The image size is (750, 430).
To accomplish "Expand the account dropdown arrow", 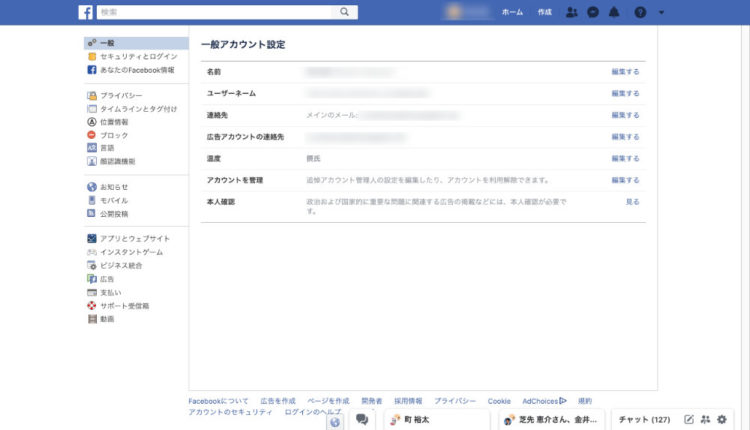I will coord(662,12).
